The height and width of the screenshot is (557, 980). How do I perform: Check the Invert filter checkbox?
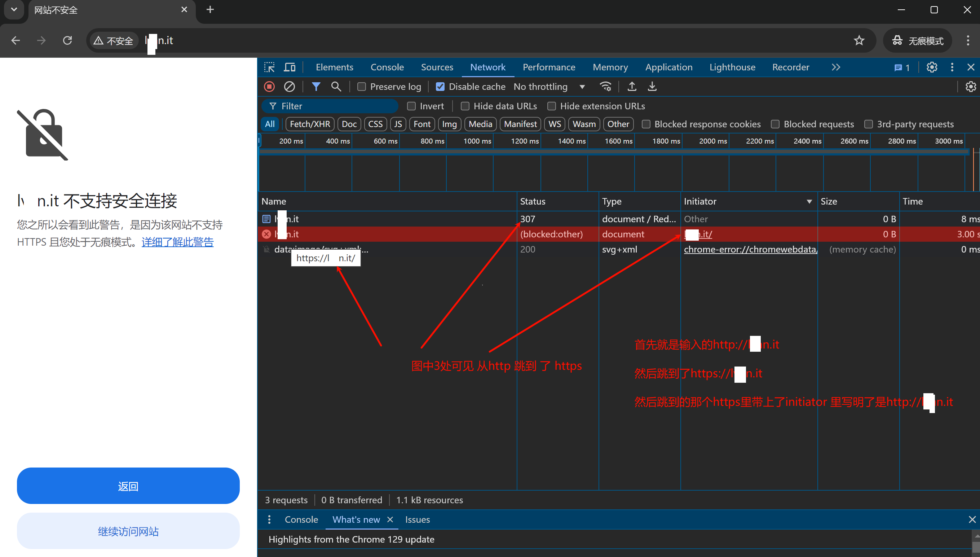coord(411,106)
